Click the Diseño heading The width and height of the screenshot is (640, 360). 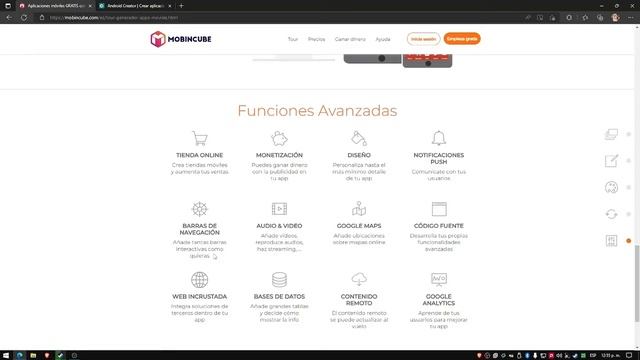pyautogui.click(x=359, y=155)
